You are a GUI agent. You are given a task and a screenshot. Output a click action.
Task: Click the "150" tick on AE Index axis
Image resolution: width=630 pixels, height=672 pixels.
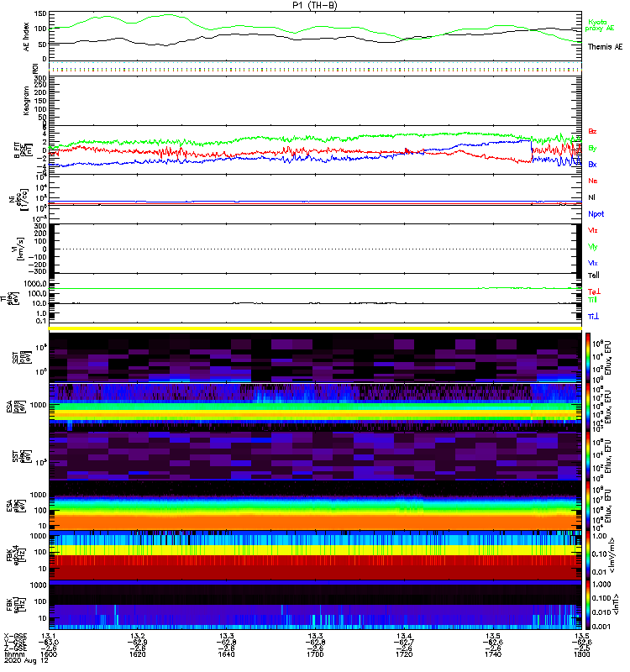[x=39, y=13]
